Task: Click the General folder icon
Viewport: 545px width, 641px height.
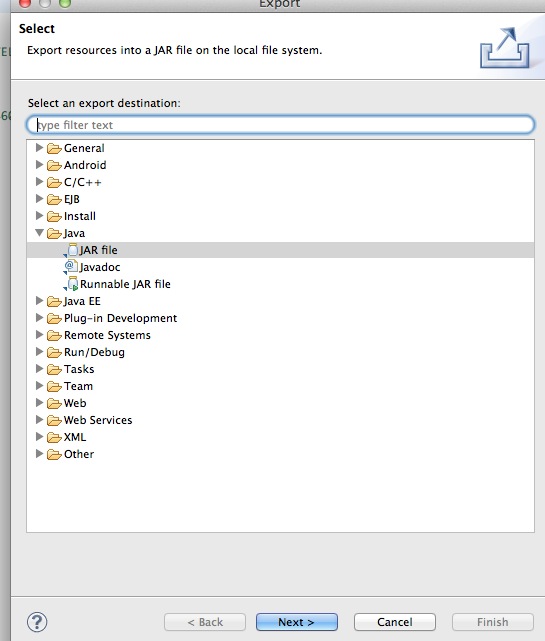Action: (x=54, y=148)
